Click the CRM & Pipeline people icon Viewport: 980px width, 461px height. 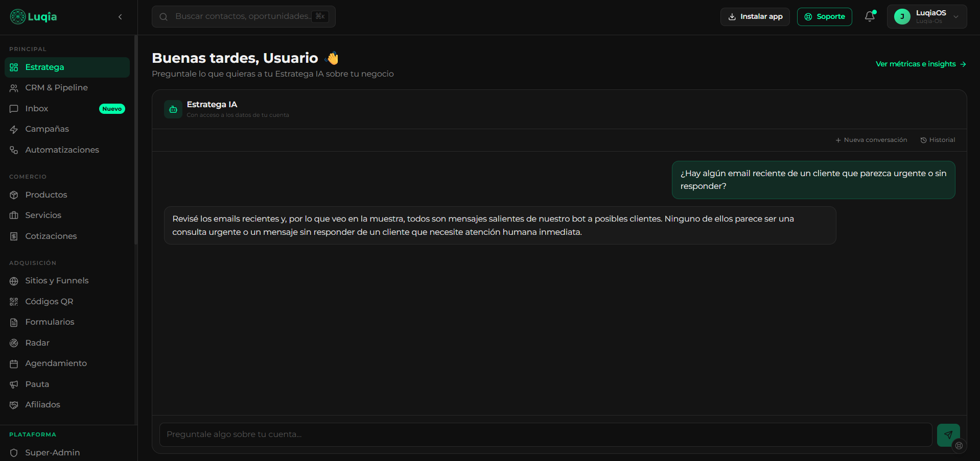point(14,88)
